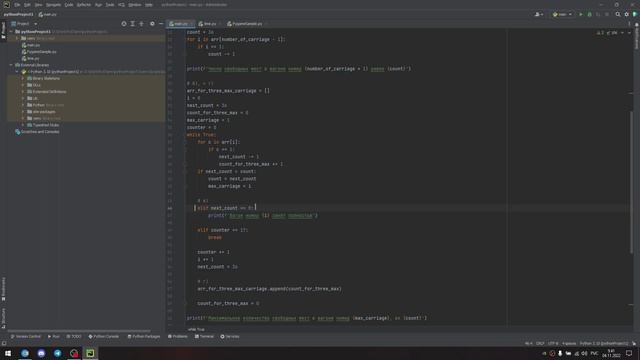Open the Terminal tool window
Image resolution: width=640 pixels, height=360 pixels.
(204, 337)
